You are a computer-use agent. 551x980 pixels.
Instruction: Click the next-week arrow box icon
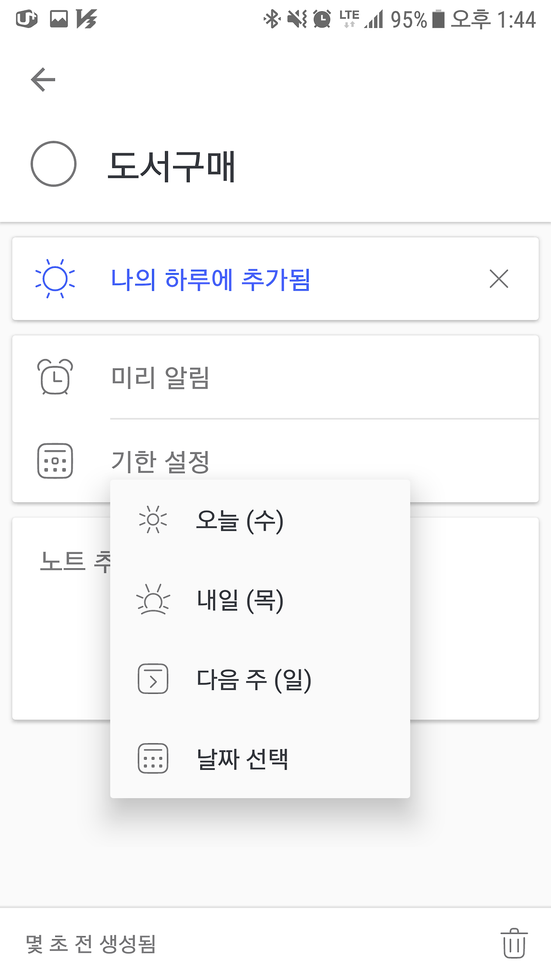[153, 679]
